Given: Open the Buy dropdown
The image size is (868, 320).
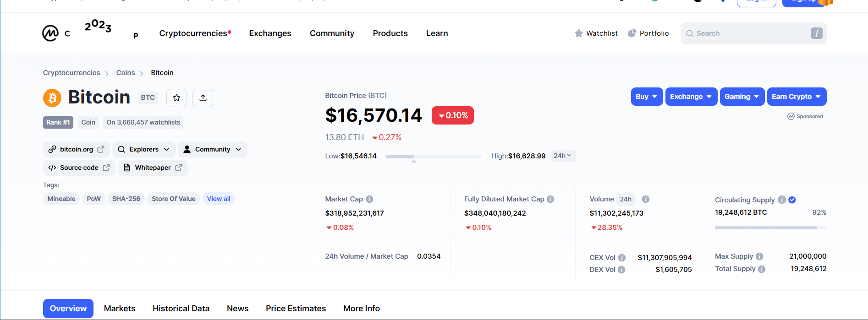Looking at the screenshot, I should tap(647, 97).
